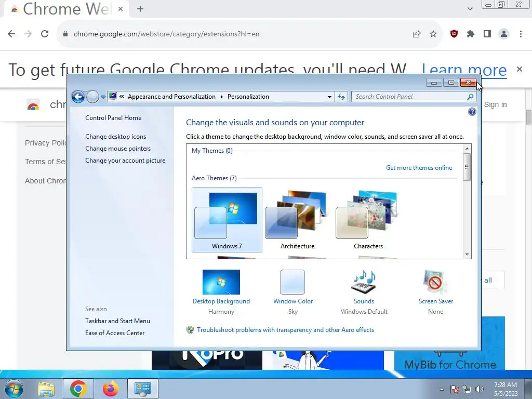Go back in Chrome browser

[11, 34]
